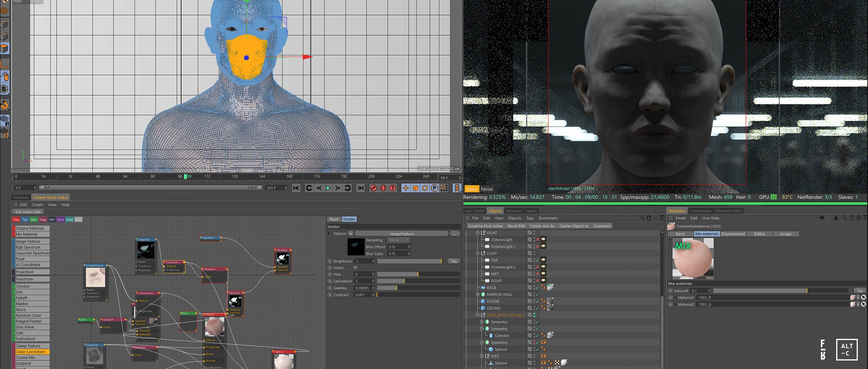Click the Tex button next to Amount slider
This screenshot has height=369, width=868.
tap(860, 291)
